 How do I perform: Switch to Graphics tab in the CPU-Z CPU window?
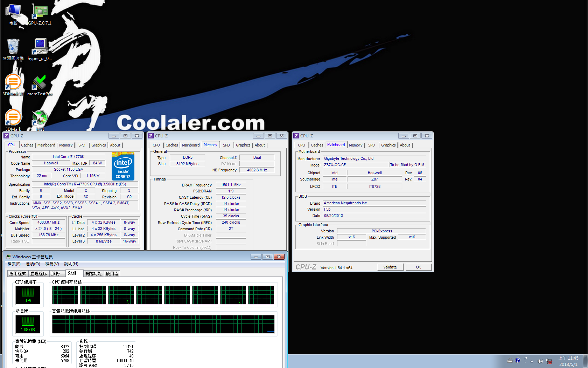(99, 145)
